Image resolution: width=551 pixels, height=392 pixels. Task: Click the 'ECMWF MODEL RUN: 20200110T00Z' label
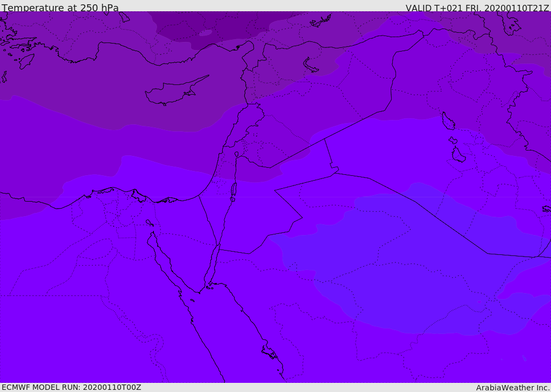(x=72, y=387)
